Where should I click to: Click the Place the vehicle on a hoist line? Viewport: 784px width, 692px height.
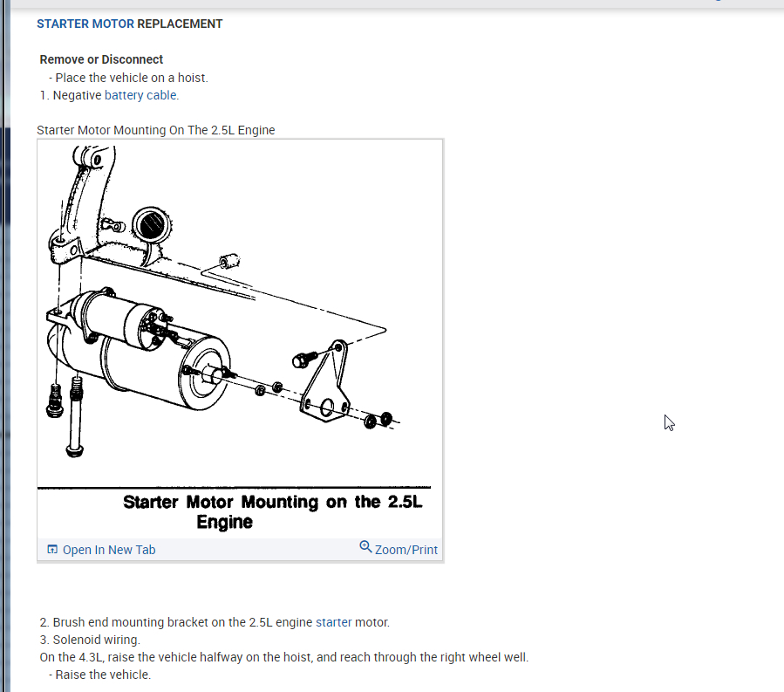tap(128, 78)
